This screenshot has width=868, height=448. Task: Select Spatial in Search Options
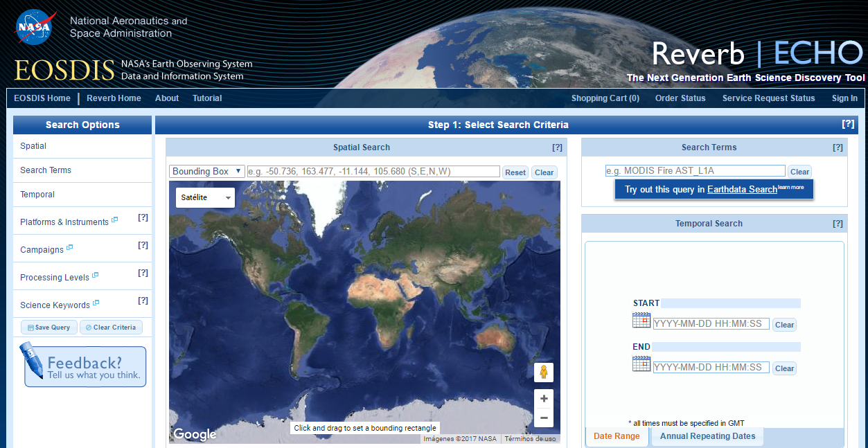33,146
